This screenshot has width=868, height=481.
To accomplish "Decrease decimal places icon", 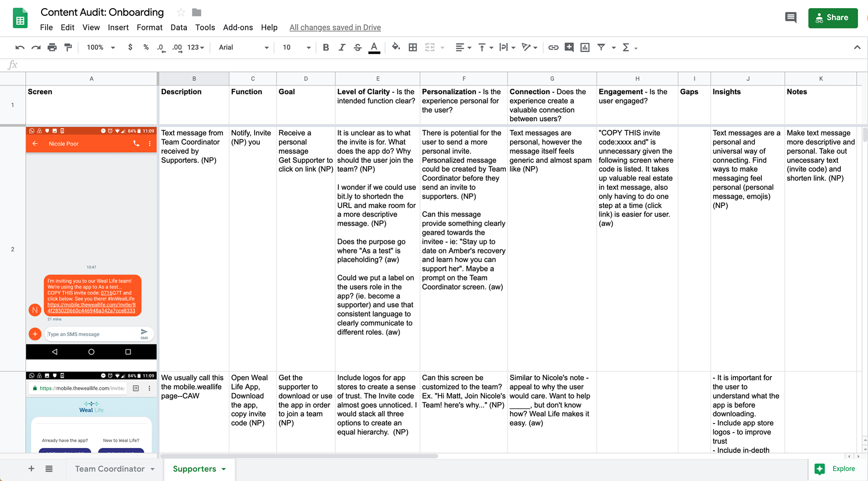I will click(160, 48).
